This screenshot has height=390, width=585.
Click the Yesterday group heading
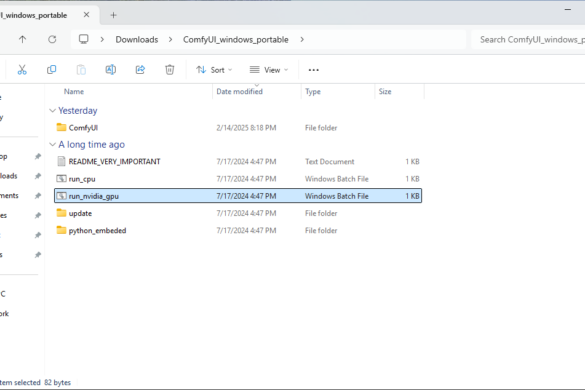[x=78, y=110]
